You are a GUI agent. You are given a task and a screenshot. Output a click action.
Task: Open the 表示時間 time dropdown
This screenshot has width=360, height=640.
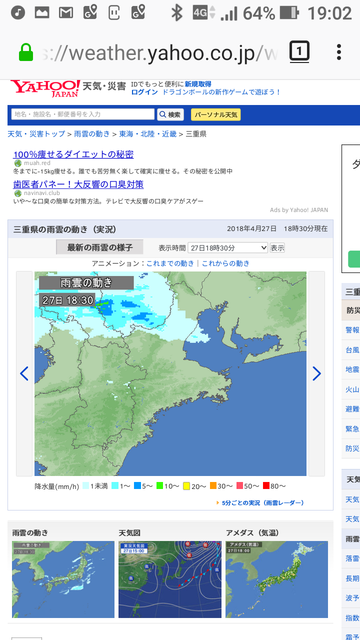tap(228, 248)
